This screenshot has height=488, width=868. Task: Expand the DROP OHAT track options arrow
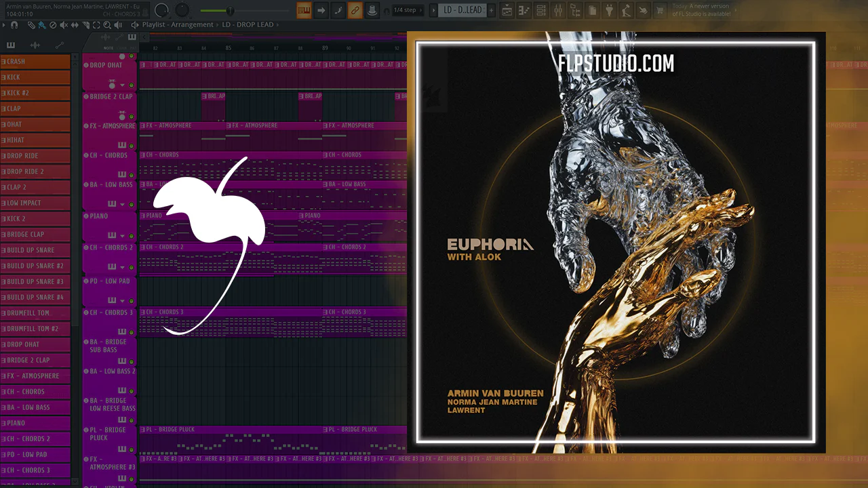pos(123,86)
